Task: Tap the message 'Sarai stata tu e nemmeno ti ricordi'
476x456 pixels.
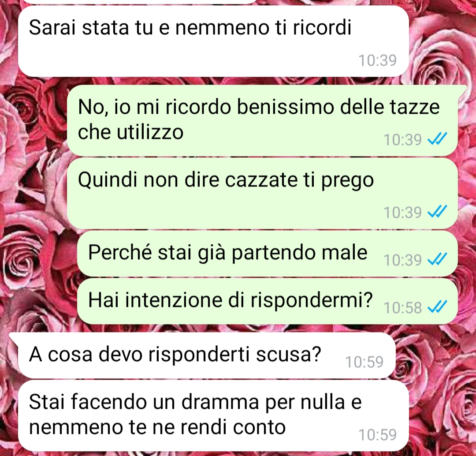Action: click(x=213, y=41)
